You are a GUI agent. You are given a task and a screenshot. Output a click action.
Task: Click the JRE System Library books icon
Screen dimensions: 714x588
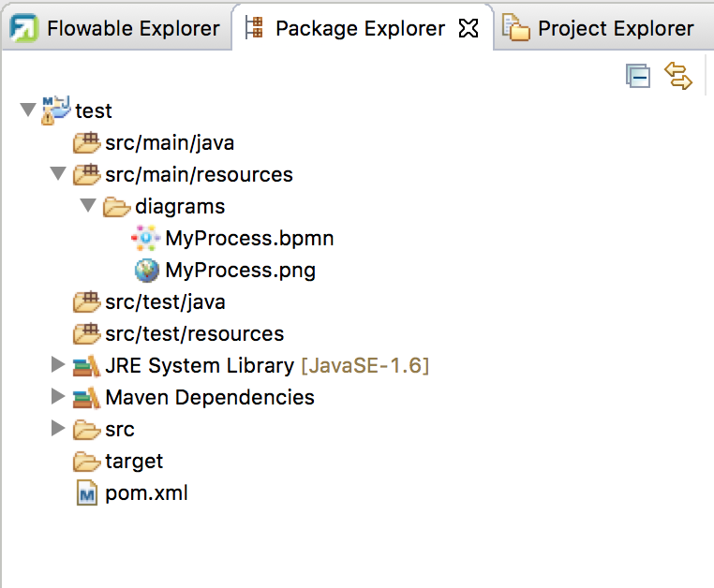pos(86,365)
